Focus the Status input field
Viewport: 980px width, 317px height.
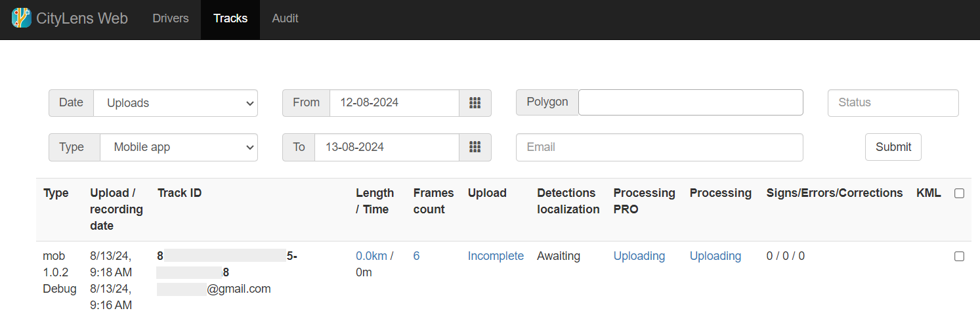893,103
